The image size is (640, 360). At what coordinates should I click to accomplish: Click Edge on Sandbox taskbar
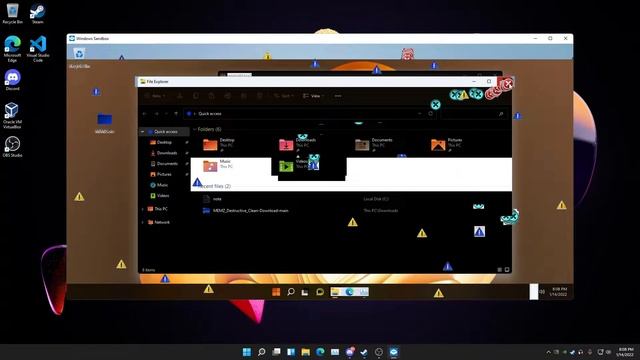349,292
